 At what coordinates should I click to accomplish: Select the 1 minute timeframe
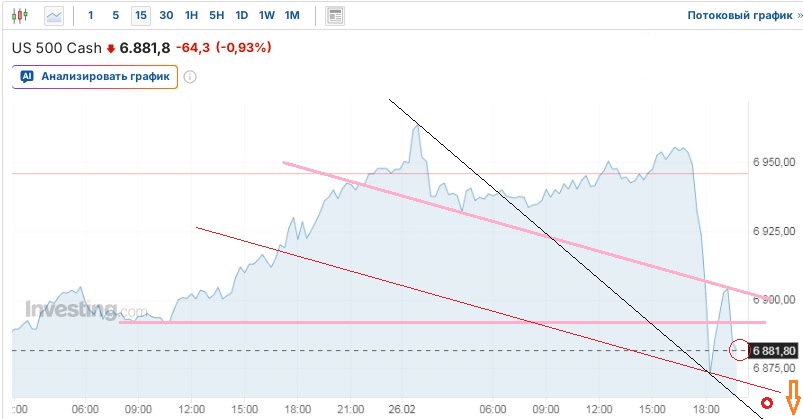point(91,16)
